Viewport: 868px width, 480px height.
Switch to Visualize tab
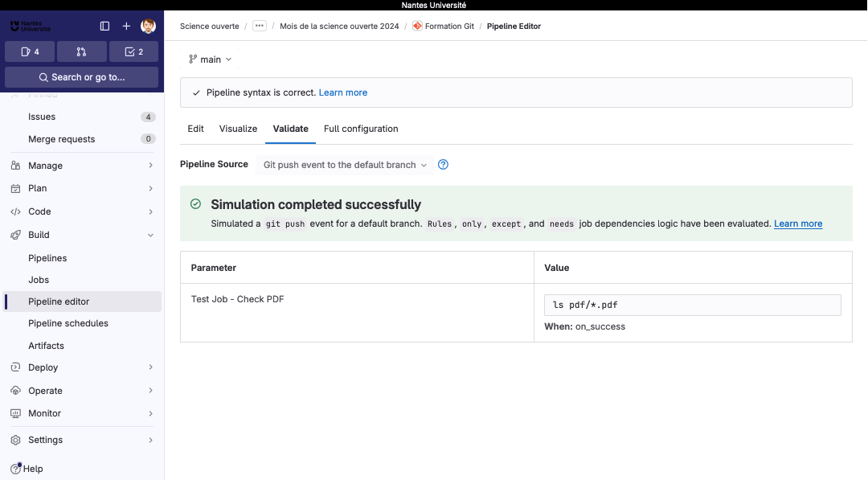point(238,129)
